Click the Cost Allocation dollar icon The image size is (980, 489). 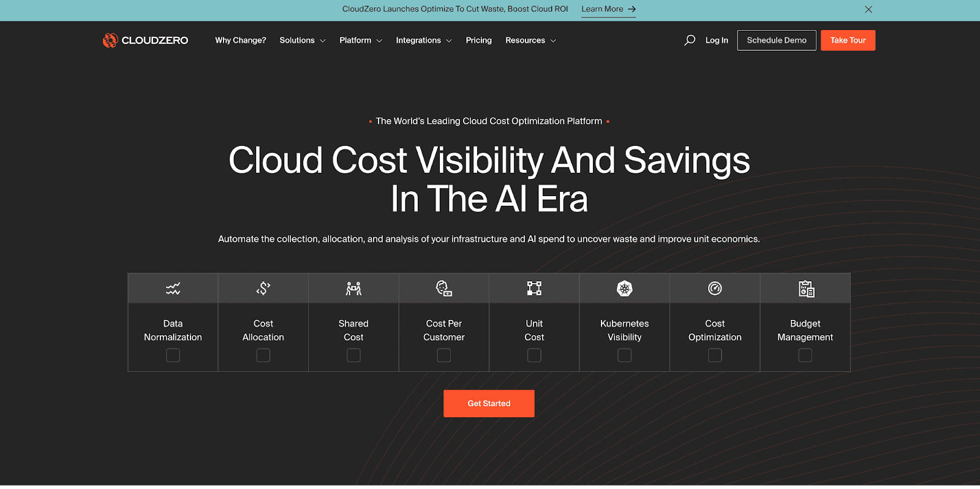point(263,288)
